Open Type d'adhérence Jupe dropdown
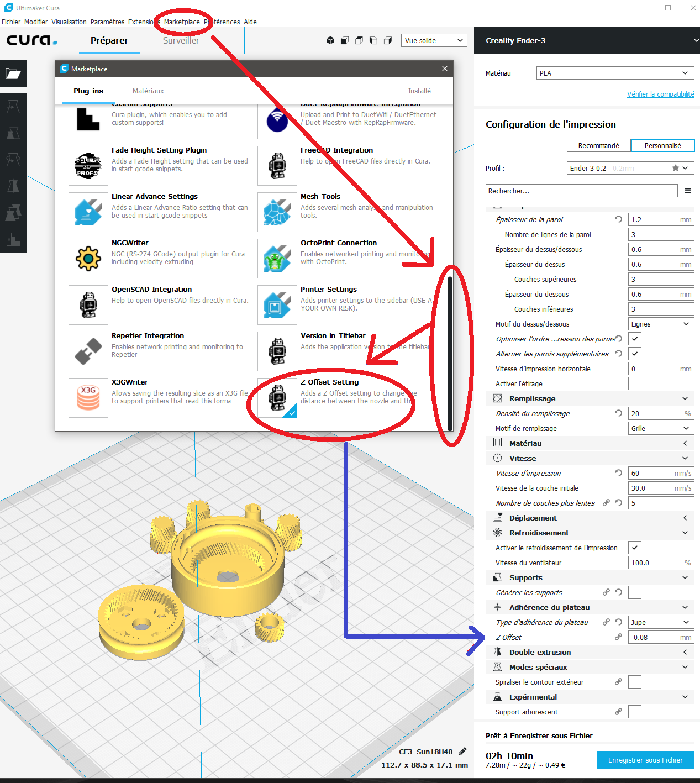The height and width of the screenshot is (783, 700). coord(661,622)
